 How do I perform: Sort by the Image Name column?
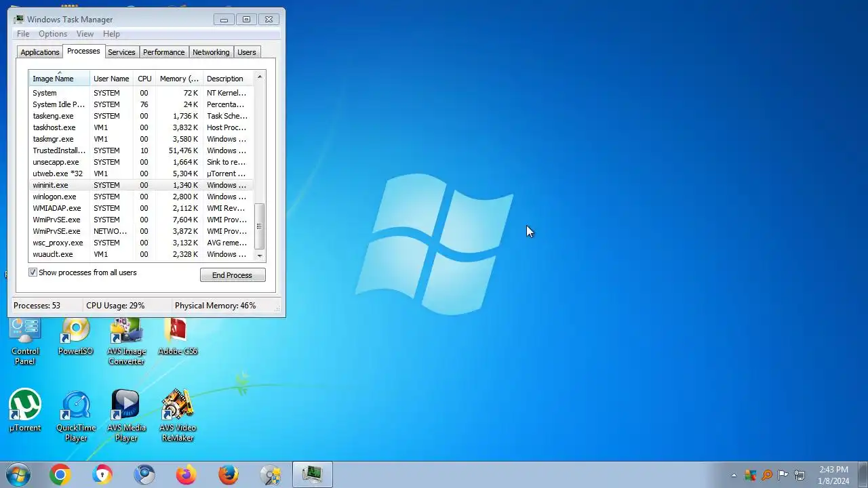(x=59, y=79)
